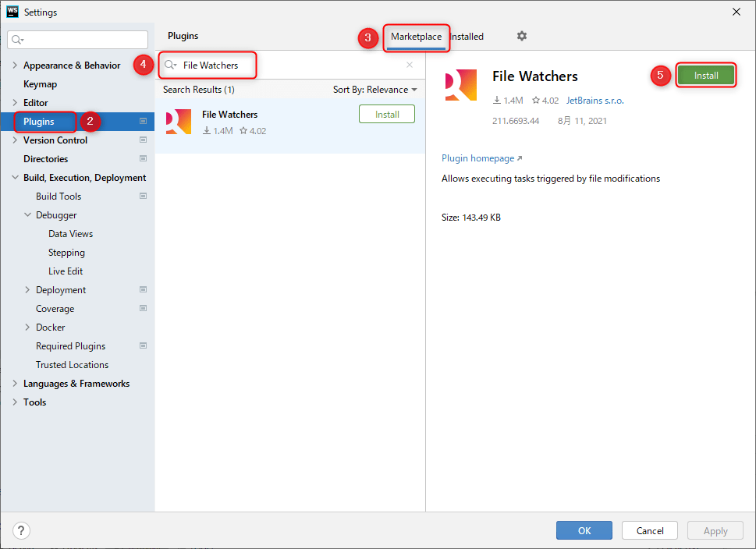Click the download count icon in details
The width and height of the screenshot is (756, 549).
point(497,101)
